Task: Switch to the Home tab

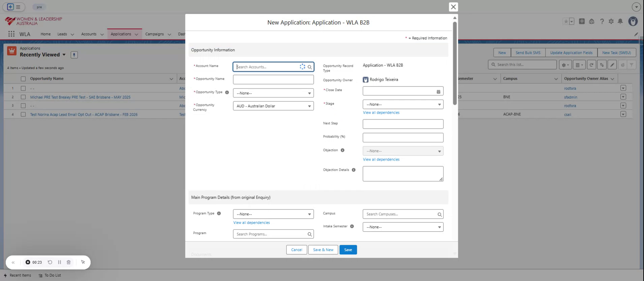Action: tap(46, 34)
